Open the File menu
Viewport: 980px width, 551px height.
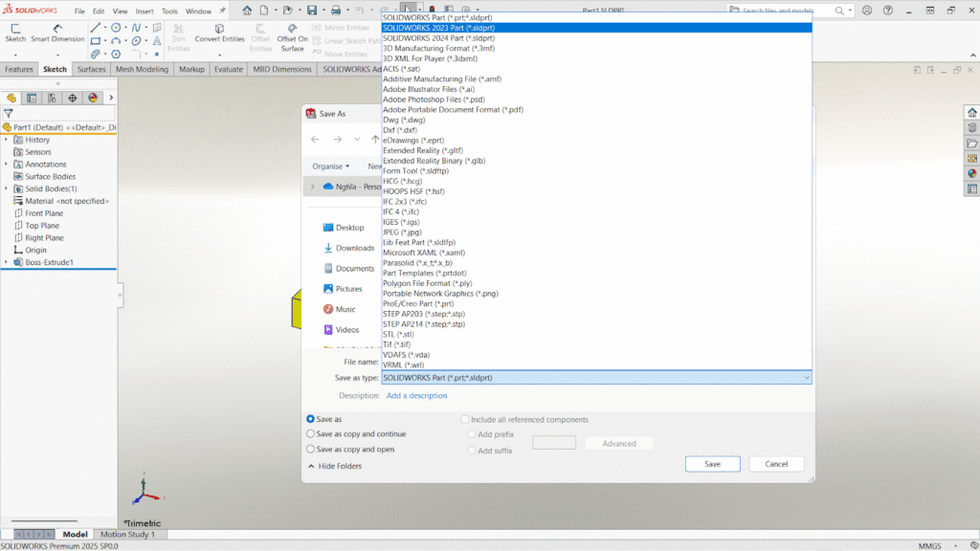79,11
